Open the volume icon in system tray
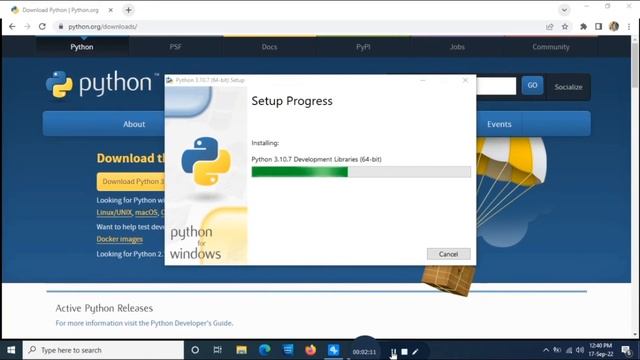This screenshot has height=360, width=640. coord(580,350)
